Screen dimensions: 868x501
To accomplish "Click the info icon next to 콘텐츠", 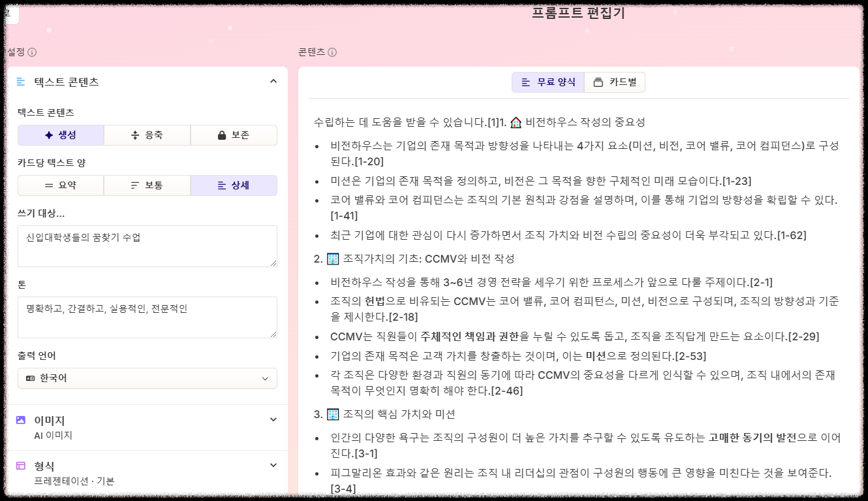I will tap(332, 52).
